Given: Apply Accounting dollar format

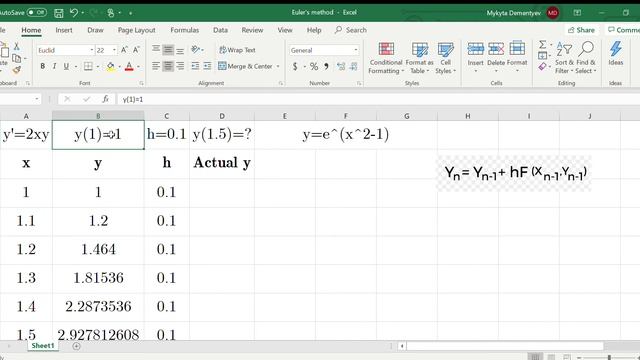Looking at the screenshot, I should pyautogui.click(x=295, y=66).
